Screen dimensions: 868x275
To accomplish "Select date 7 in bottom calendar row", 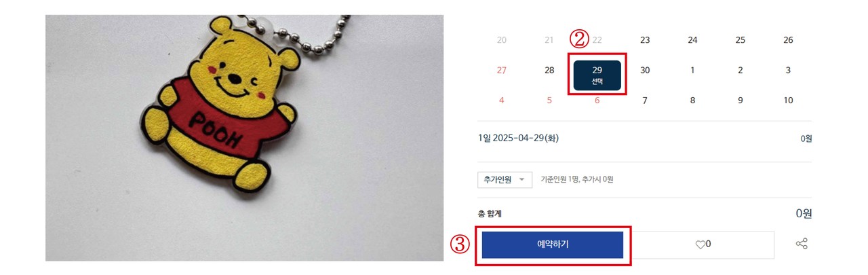I will (x=645, y=100).
